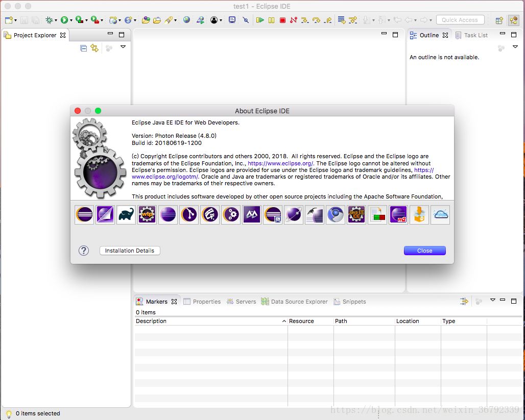Click the Git branch feature icon
This screenshot has width=525, height=420.
(x=189, y=214)
